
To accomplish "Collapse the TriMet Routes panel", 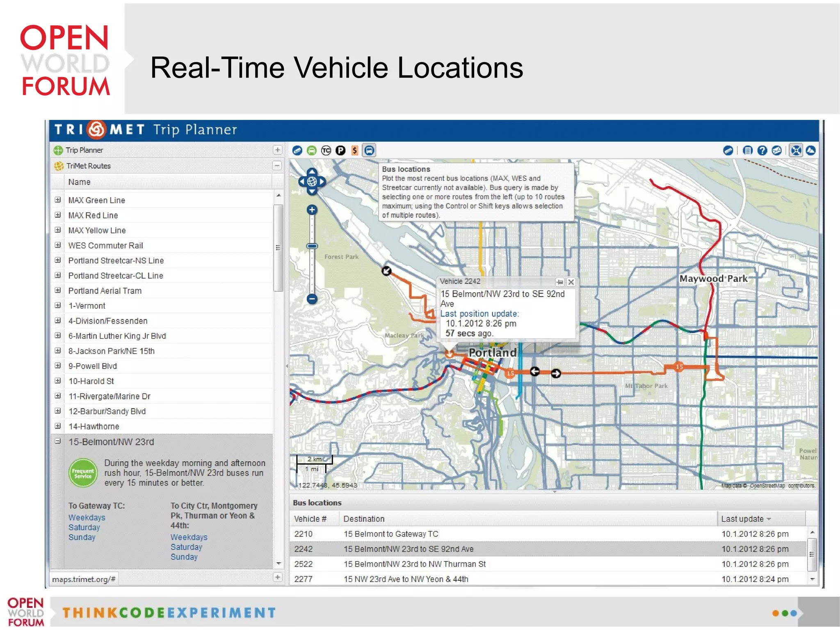I will (x=278, y=166).
